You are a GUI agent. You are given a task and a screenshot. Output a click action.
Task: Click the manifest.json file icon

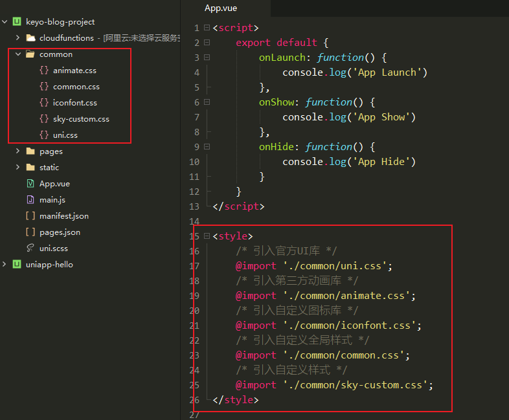pos(30,216)
